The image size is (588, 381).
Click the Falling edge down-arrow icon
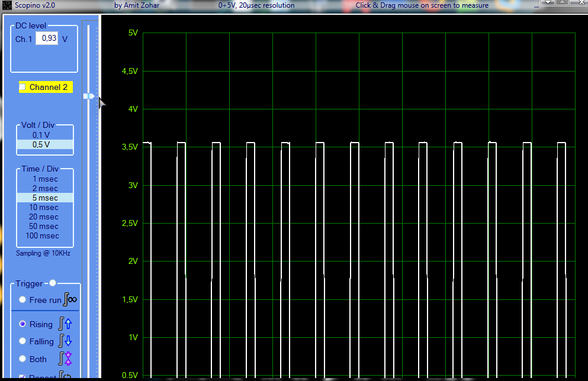pyautogui.click(x=66, y=341)
